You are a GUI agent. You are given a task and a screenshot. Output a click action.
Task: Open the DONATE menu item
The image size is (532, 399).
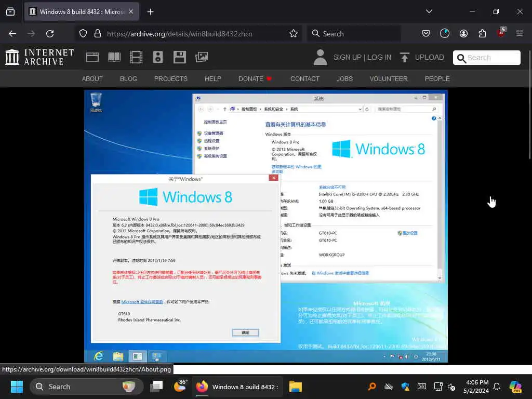pos(255,79)
